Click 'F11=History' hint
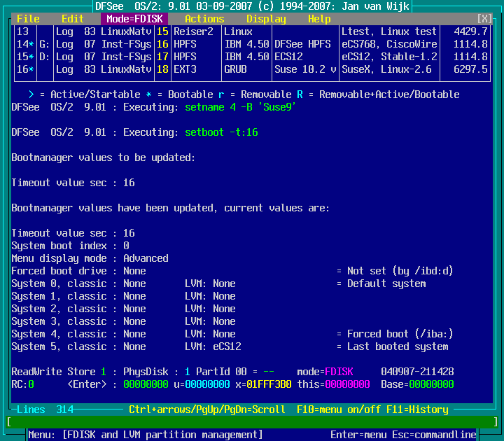504x441 pixels. point(417,409)
